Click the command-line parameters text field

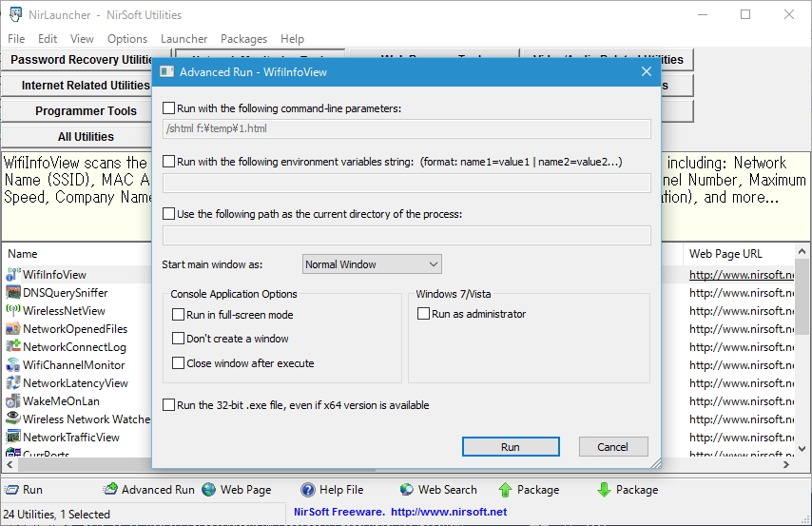pyautogui.click(x=407, y=128)
